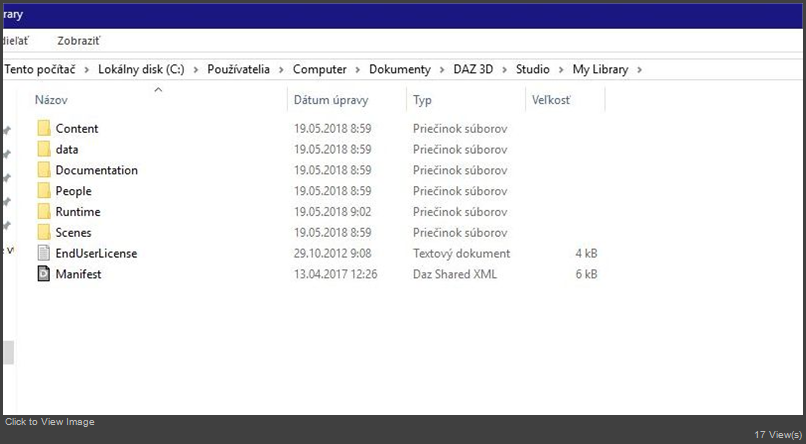This screenshot has height=444, width=806.
Task: Select the data folder name
Action: click(x=67, y=150)
